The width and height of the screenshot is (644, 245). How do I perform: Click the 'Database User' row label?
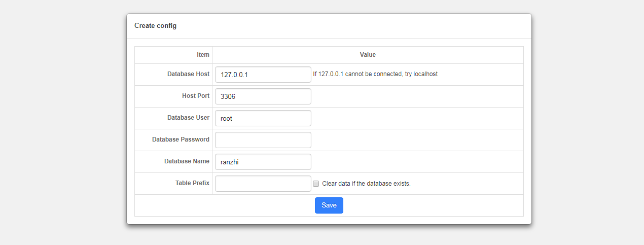point(188,118)
